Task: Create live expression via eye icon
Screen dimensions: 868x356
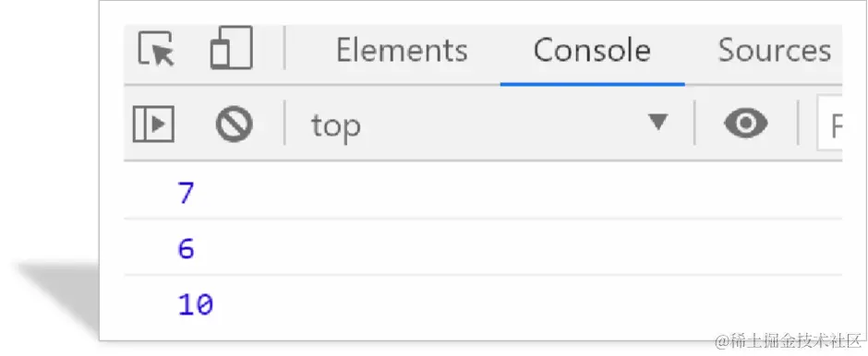Action: (x=746, y=124)
